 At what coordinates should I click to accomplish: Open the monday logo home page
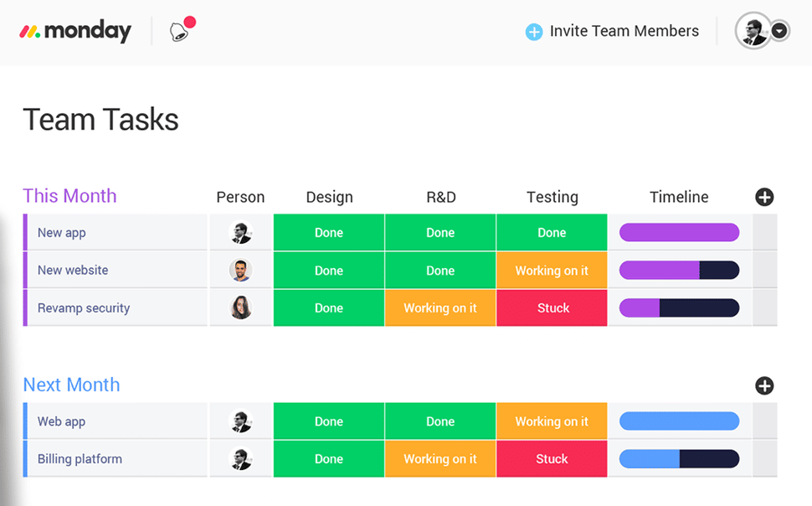75,30
